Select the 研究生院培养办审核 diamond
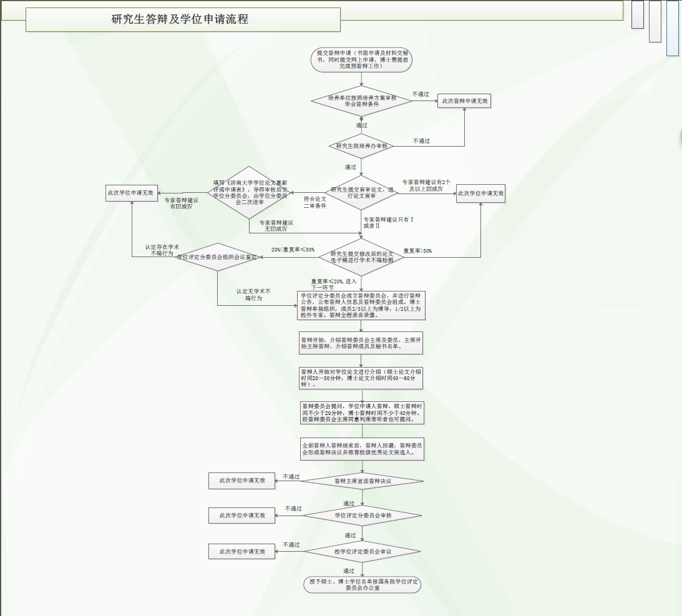Screen dimensions: 682x616 pyautogui.click(x=361, y=146)
